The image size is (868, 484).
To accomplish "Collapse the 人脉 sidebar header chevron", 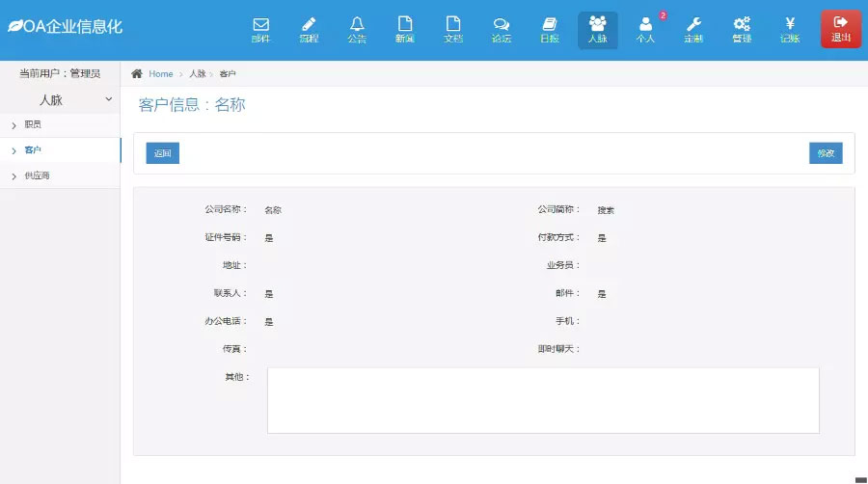I will (108, 99).
